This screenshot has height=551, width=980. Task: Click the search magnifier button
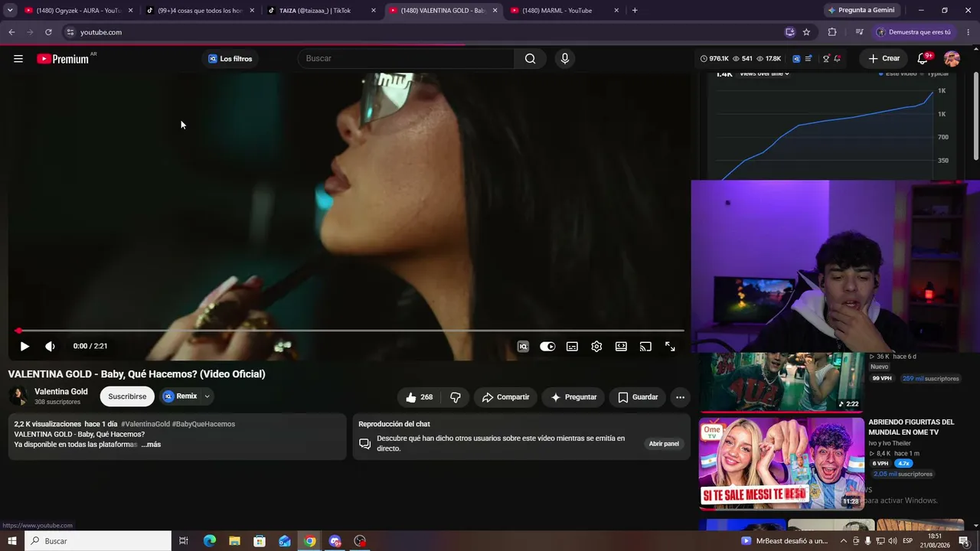pos(530,59)
